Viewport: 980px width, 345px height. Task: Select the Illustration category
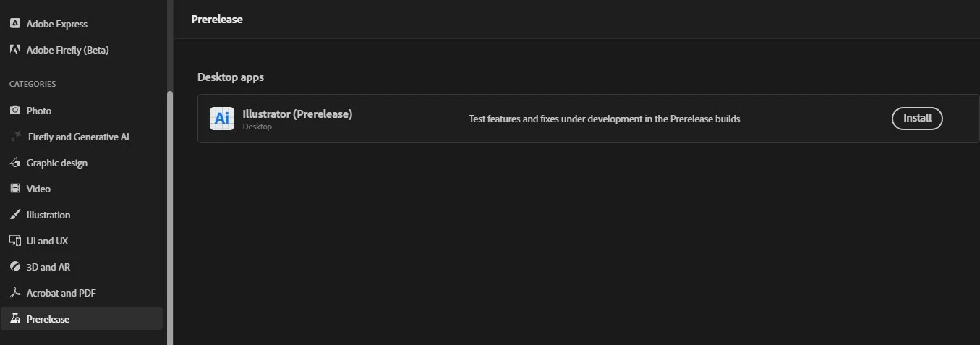click(82, 215)
